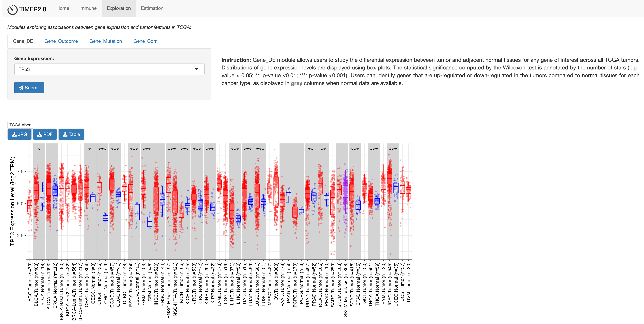This screenshot has width=644, height=324.
Task: Click the Submit button label
Action: pos(32,88)
